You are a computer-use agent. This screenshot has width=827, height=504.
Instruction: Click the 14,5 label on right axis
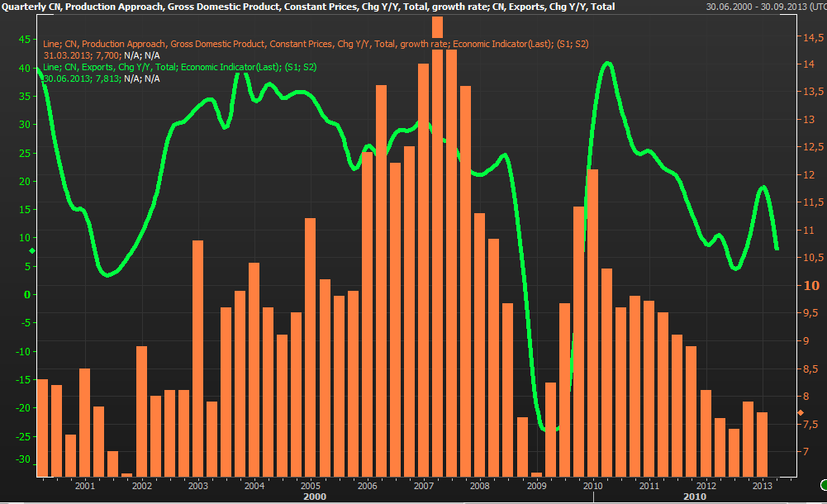tap(810, 38)
